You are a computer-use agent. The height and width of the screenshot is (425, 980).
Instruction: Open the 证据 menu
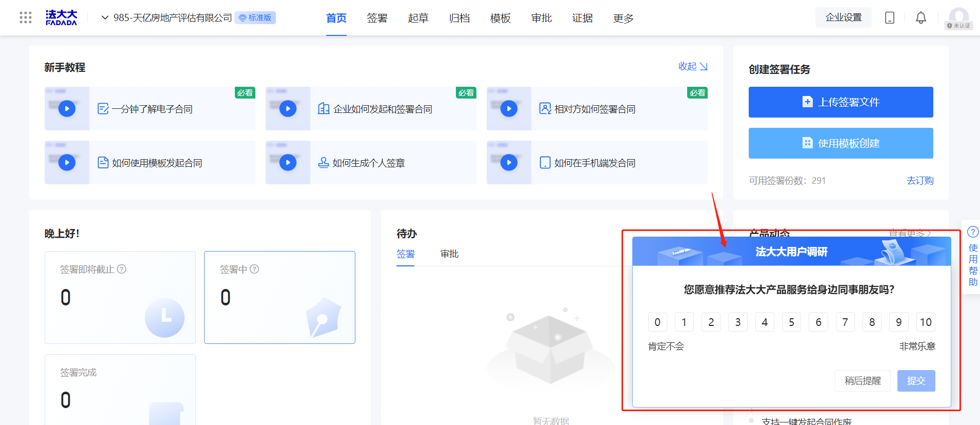[x=583, y=18]
